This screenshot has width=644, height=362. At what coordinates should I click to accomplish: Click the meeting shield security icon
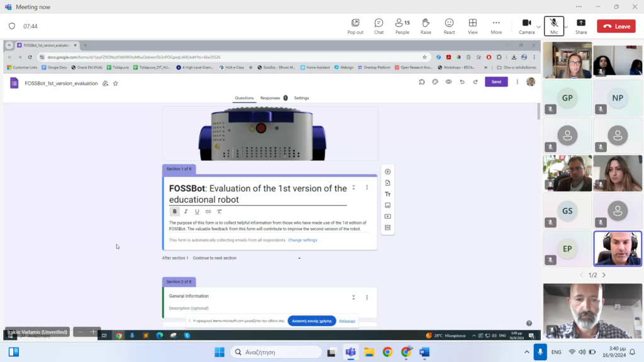pos(12,26)
